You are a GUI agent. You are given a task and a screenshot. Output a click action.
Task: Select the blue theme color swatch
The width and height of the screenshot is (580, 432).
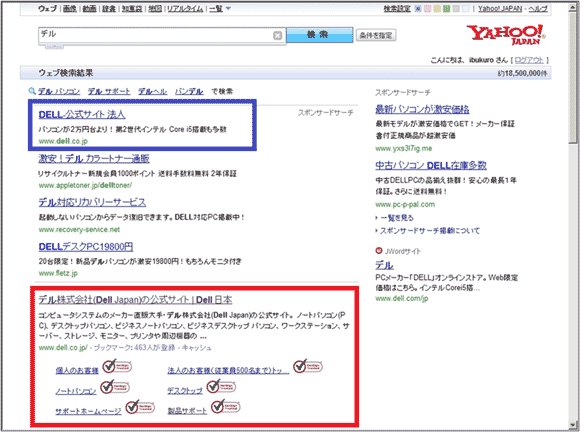(418, 9)
